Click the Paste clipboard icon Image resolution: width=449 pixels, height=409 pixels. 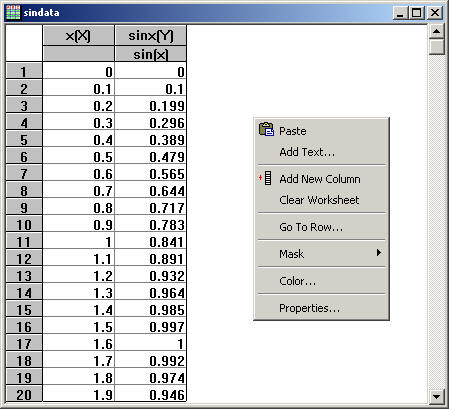coord(266,130)
